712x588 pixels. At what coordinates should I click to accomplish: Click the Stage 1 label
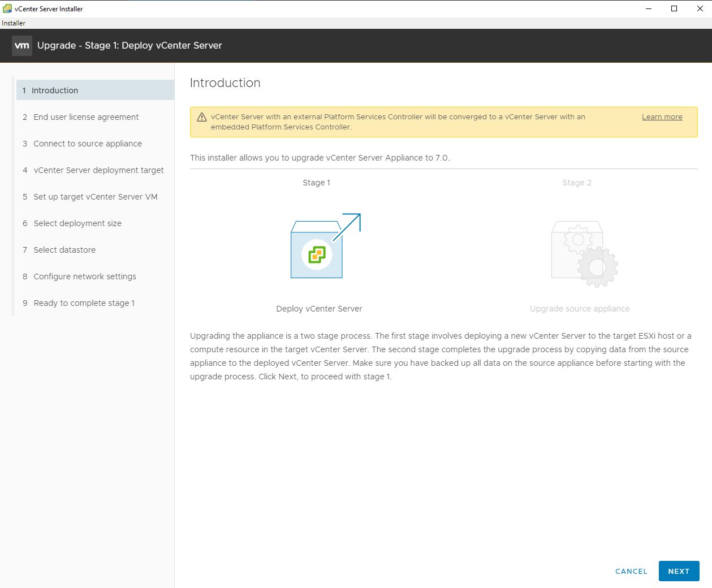(x=316, y=183)
